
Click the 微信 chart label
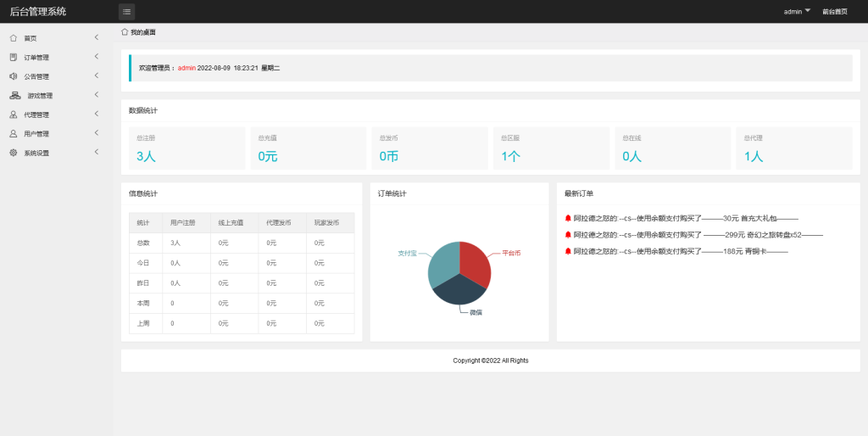coord(476,312)
